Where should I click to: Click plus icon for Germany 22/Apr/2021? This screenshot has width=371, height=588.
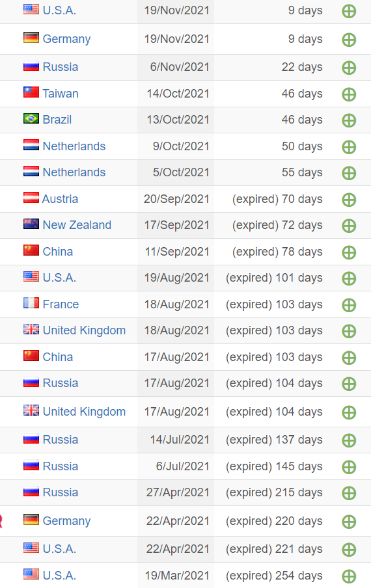click(x=349, y=522)
